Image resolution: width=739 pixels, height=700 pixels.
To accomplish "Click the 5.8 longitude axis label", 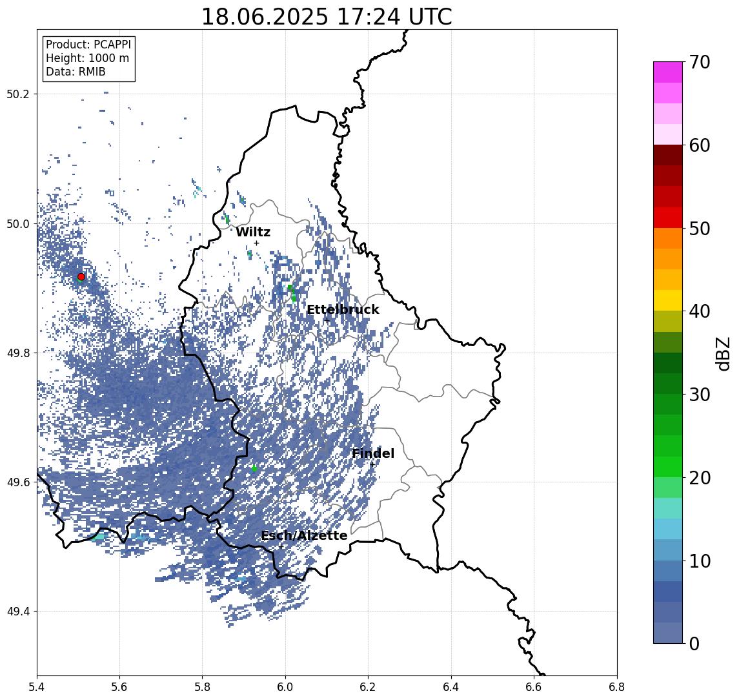I will point(203,687).
